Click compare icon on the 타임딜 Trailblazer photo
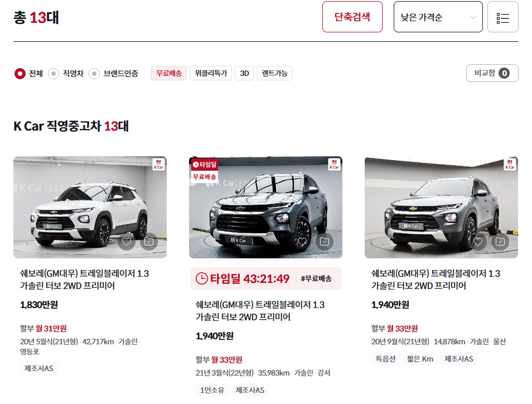This screenshot has width=532, height=404. pyautogui.click(x=325, y=242)
